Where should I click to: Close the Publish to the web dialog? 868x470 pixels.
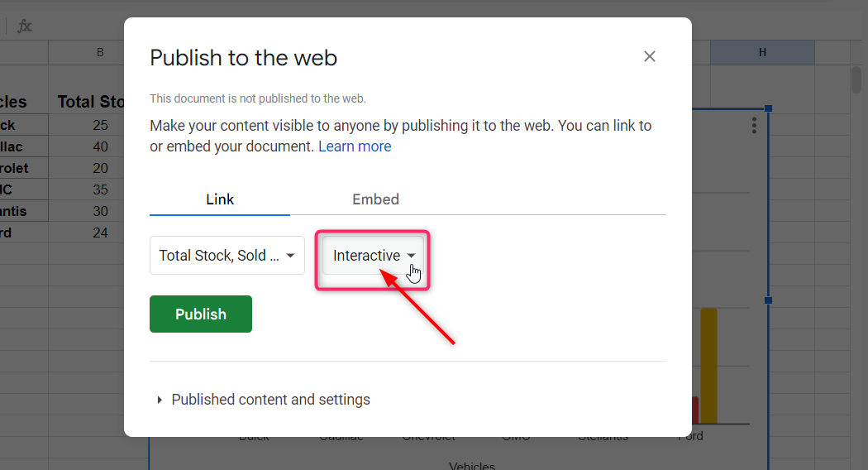650,56
